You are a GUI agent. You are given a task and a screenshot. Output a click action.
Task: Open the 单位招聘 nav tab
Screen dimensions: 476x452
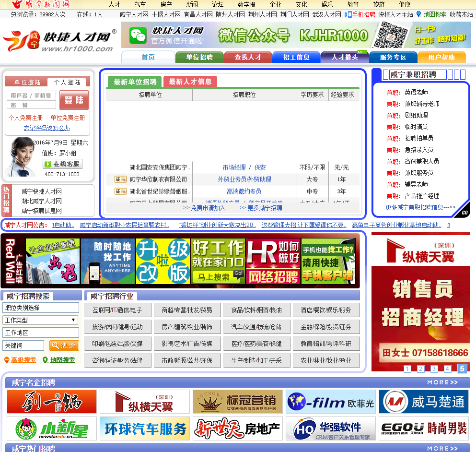click(x=199, y=57)
